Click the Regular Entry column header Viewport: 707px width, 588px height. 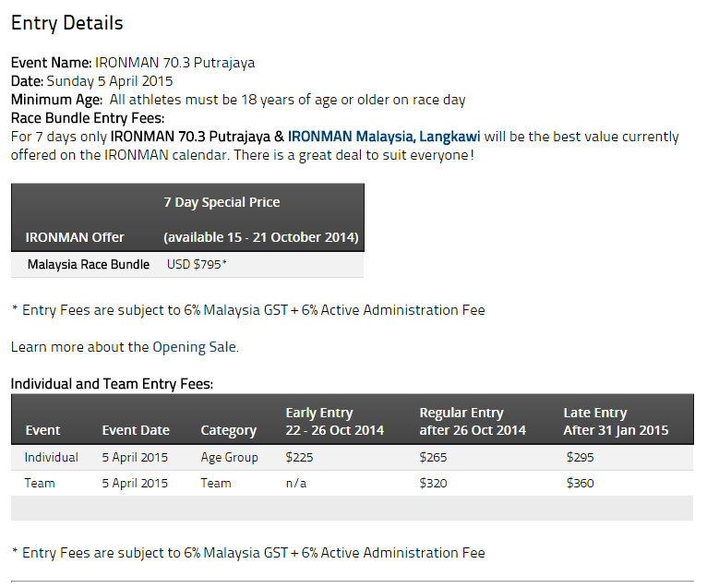[473, 421]
